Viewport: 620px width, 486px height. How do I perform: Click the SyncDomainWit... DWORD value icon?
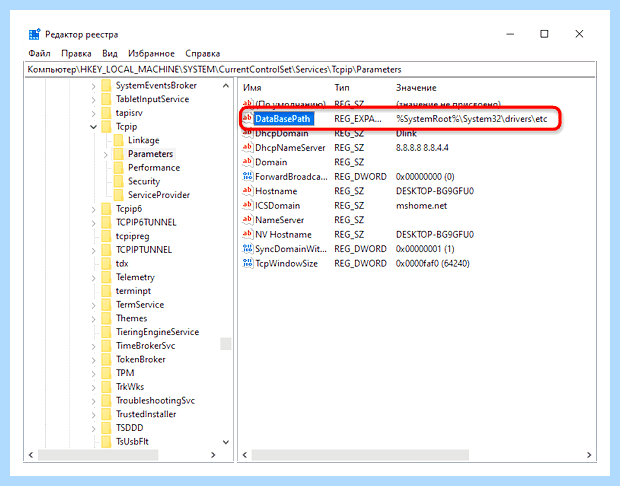coord(248,249)
